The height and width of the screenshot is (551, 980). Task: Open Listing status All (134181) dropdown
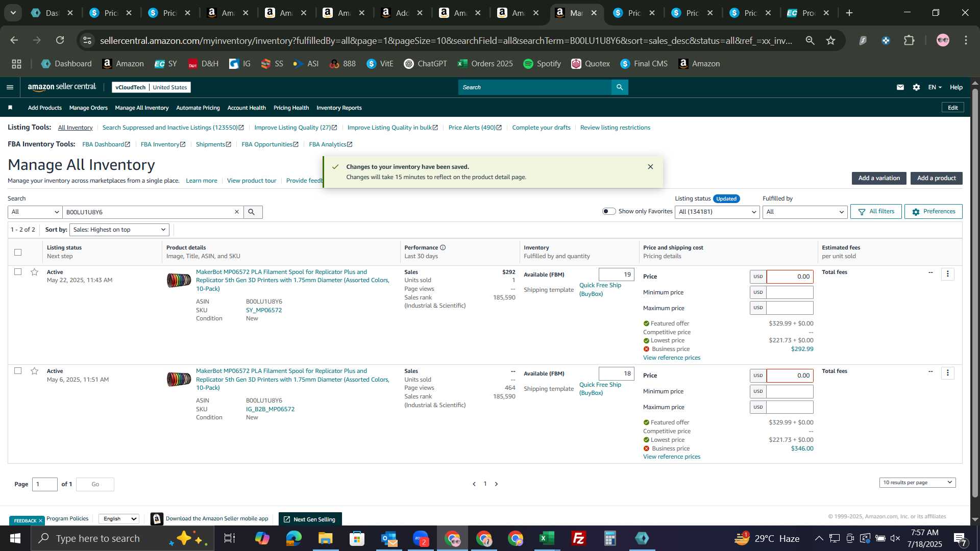(x=717, y=212)
